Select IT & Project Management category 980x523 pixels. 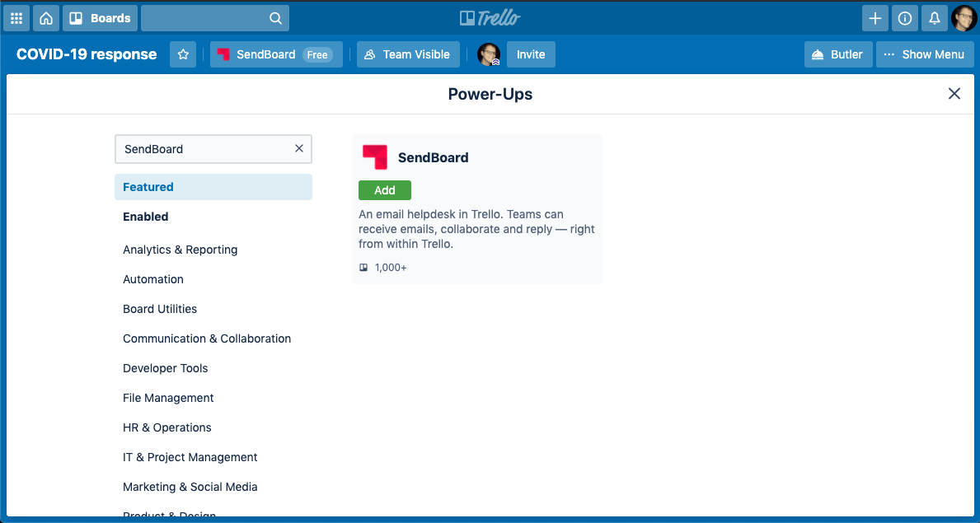click(190, 457)
